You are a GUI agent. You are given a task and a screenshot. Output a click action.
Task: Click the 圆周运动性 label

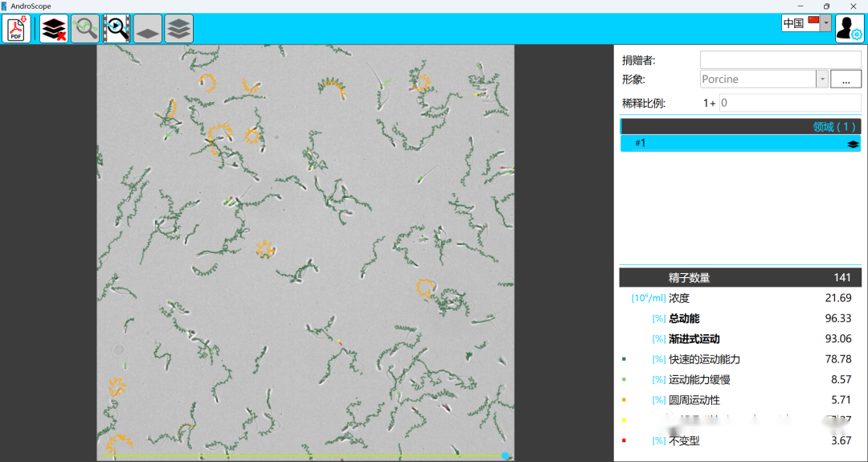click(x=694, y=399)
